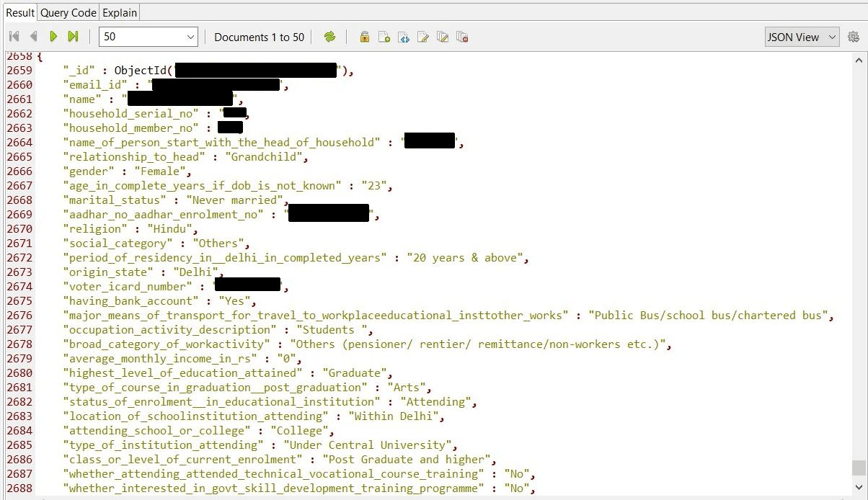Select the Result tab
Image resolution: width=868 pixels, height=500 pixels.
coord(20,13)
